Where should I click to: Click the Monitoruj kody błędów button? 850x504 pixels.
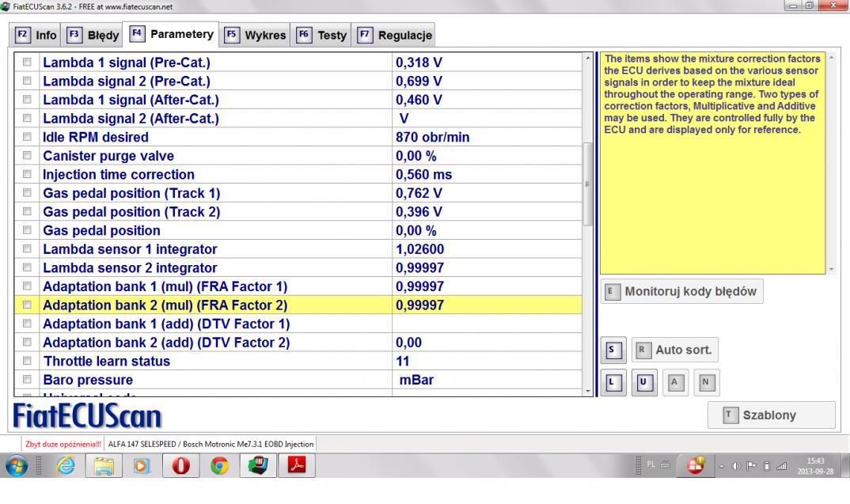(x=682, y=291)
